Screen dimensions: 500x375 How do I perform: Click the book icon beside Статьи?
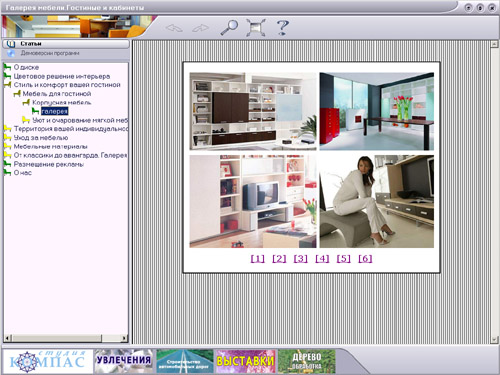(11, 44)
